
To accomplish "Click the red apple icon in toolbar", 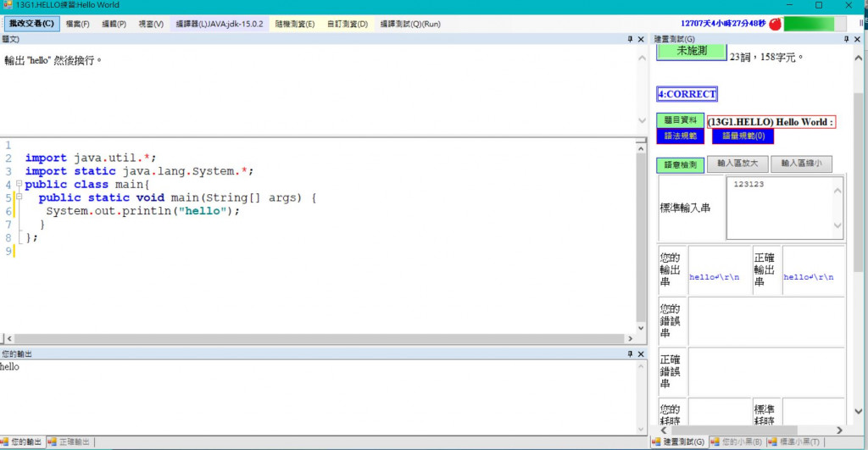I will (x=775, y=24).
